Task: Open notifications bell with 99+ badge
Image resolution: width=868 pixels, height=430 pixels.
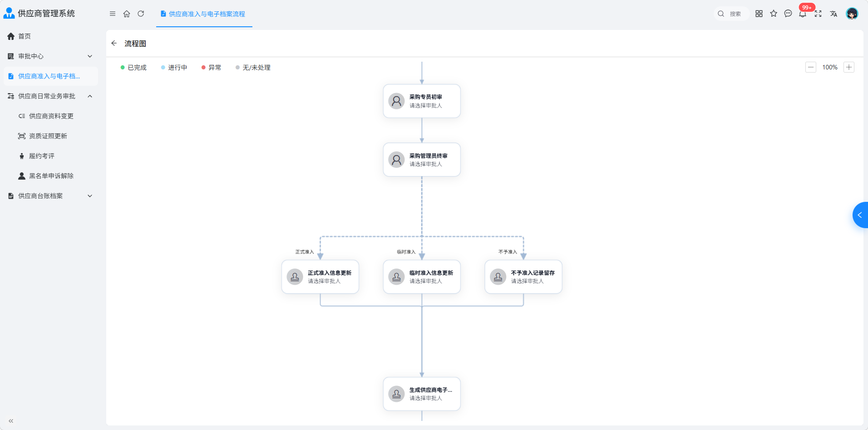Action: point(803,14)
